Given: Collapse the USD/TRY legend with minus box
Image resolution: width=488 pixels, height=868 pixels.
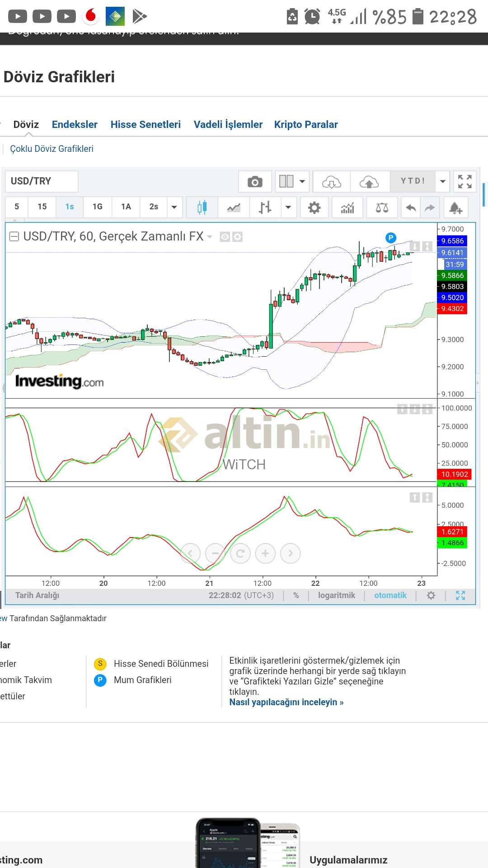Looking at the screenshot, I should [14, 236].
